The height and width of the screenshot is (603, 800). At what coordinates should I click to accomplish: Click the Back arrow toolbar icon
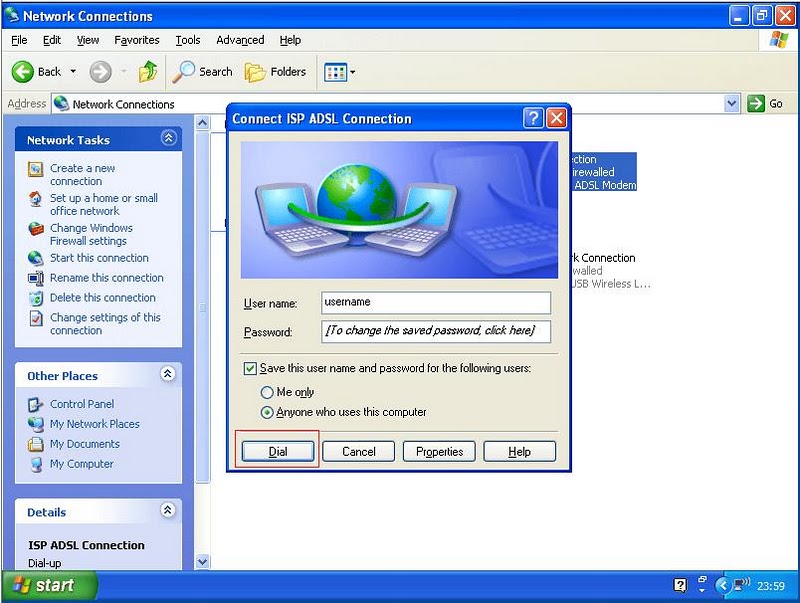click(23, 72)
